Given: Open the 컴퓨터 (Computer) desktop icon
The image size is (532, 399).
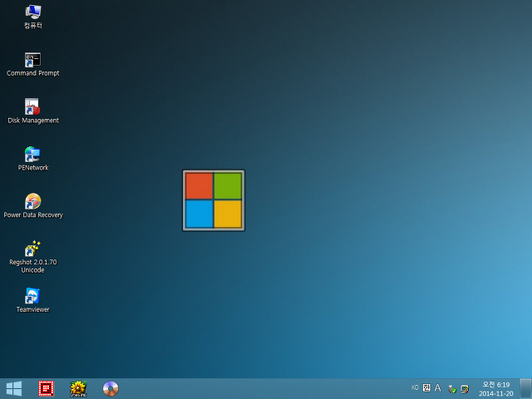Looking at the screenshot, I should click(x=33, y=17).
